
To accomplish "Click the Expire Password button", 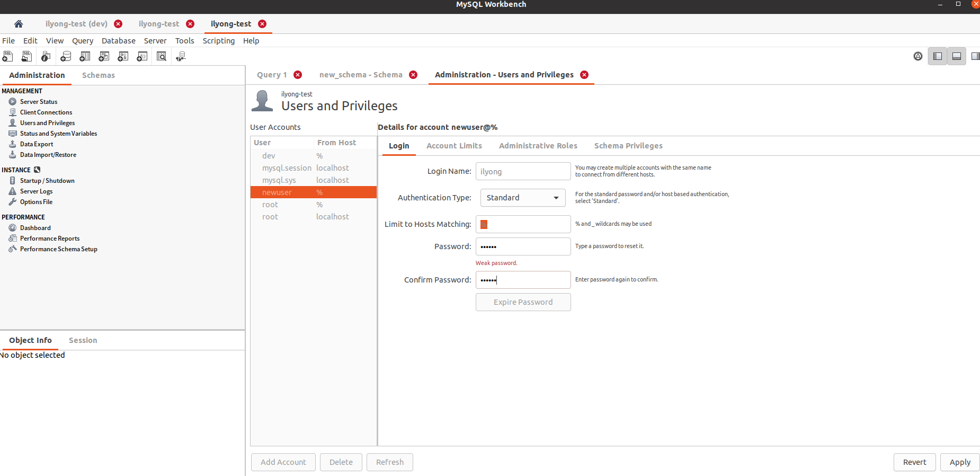I will [523, 302].
